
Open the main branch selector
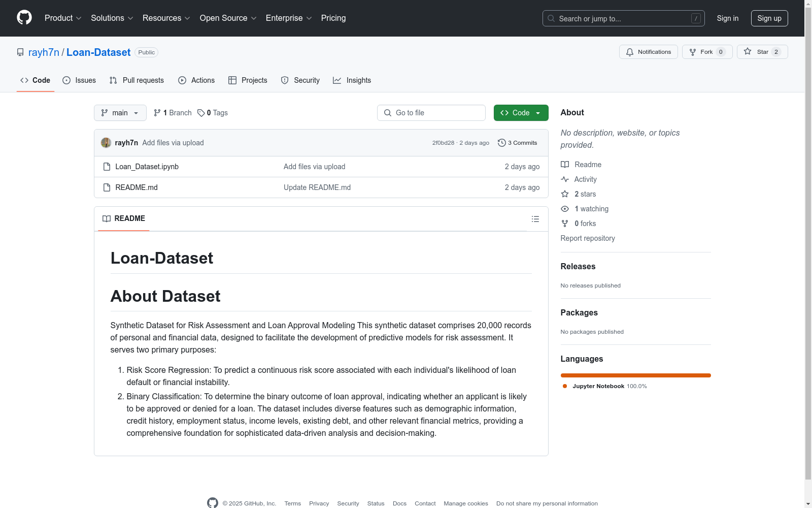tap(120, 113)
